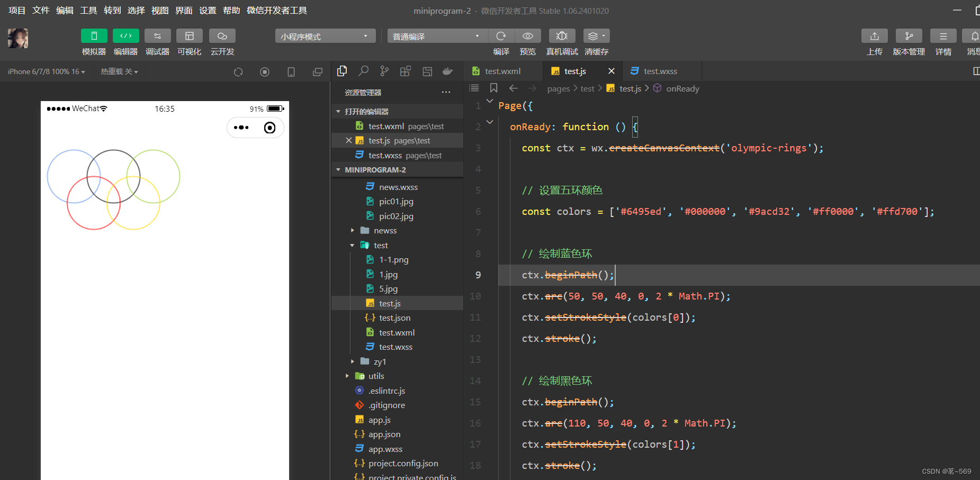Screen dimensions: 980x480
Task: Toggle the debugger (调试器) panel
Action: (x=158, y=36)
